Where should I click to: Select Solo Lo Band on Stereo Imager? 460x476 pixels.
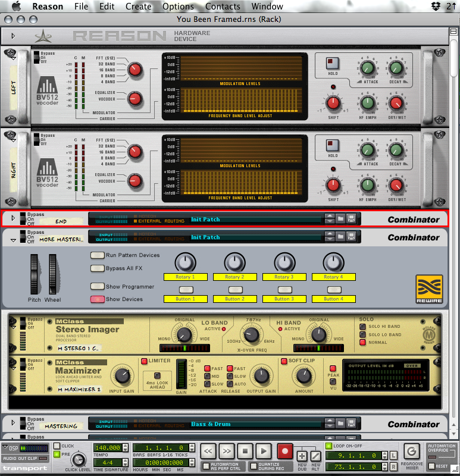362,334
